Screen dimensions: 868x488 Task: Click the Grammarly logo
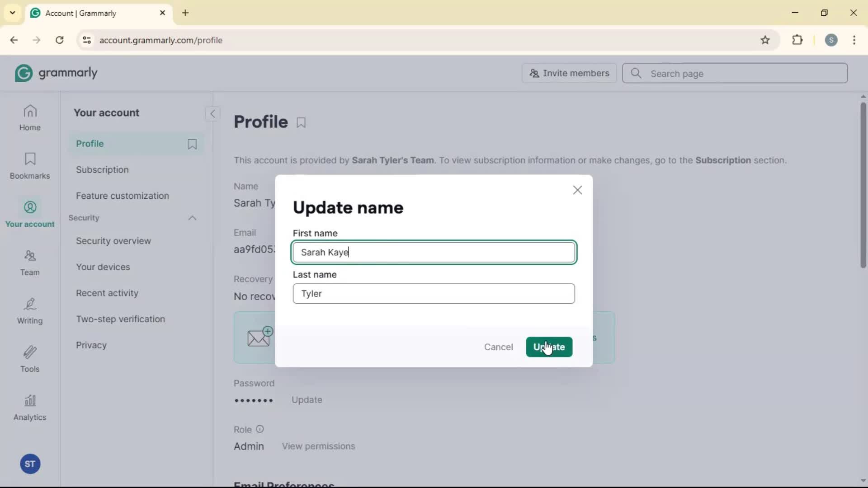(x=56, y=73)
